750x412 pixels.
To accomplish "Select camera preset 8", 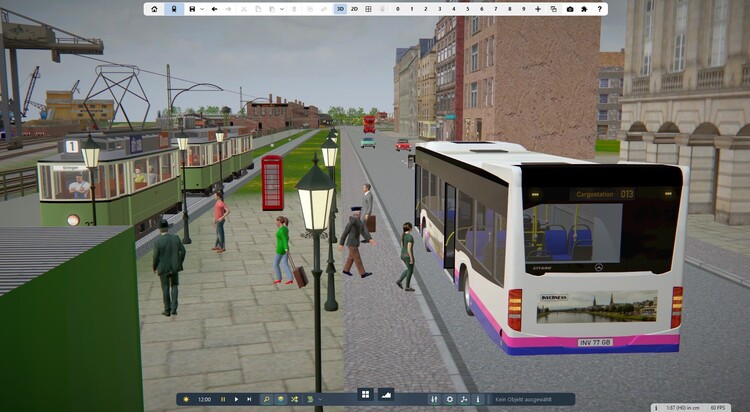I will tap(509, 9).
